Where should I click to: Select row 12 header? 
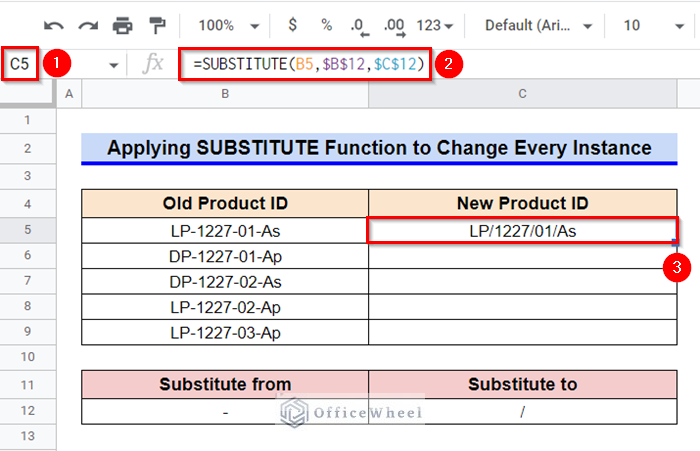pos(28,411)
